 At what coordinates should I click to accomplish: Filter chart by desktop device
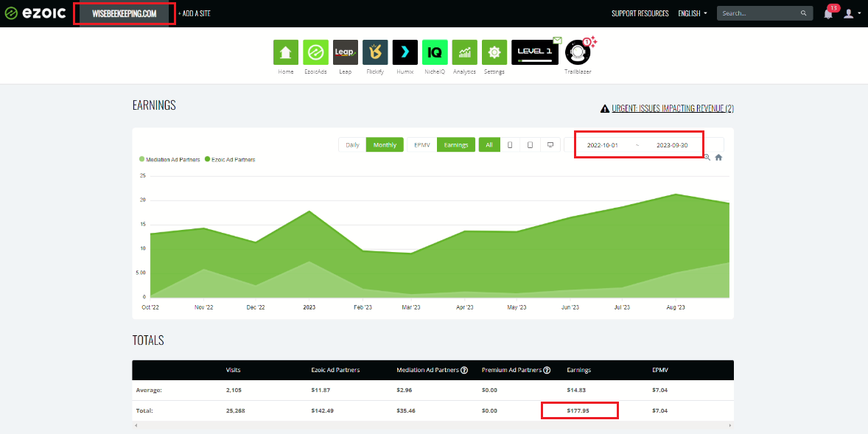[x=550, y=145]
